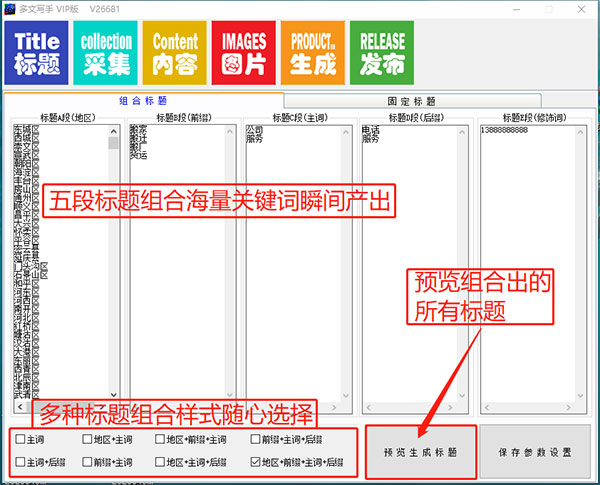The height and width of the screenshot is (485, 600).
Task: Click the 预览生成标题 button
Action: 421,452
